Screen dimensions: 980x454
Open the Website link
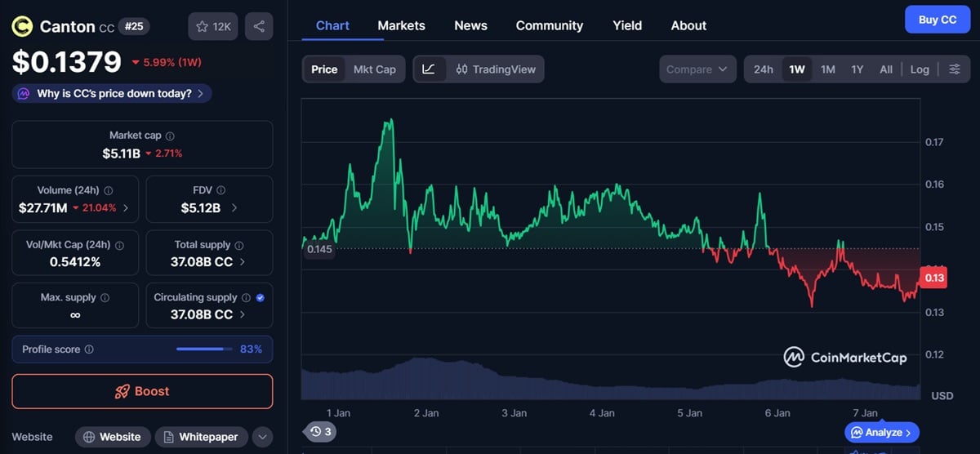(113, 437)
